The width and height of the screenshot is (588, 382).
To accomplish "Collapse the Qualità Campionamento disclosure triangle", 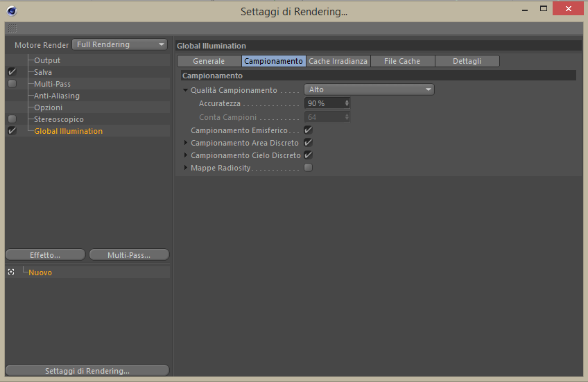I will click(186, 90).
